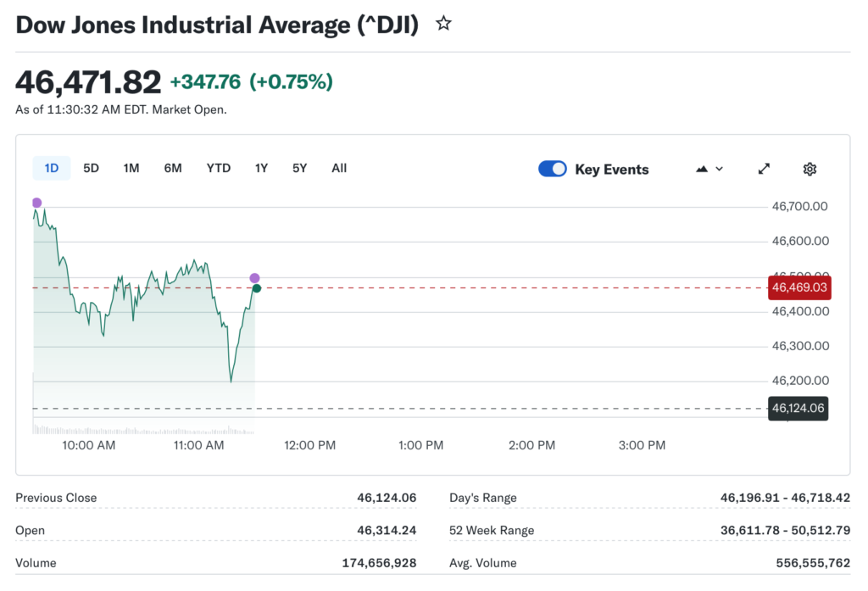Switch to the 1M time range

[131, 169]
